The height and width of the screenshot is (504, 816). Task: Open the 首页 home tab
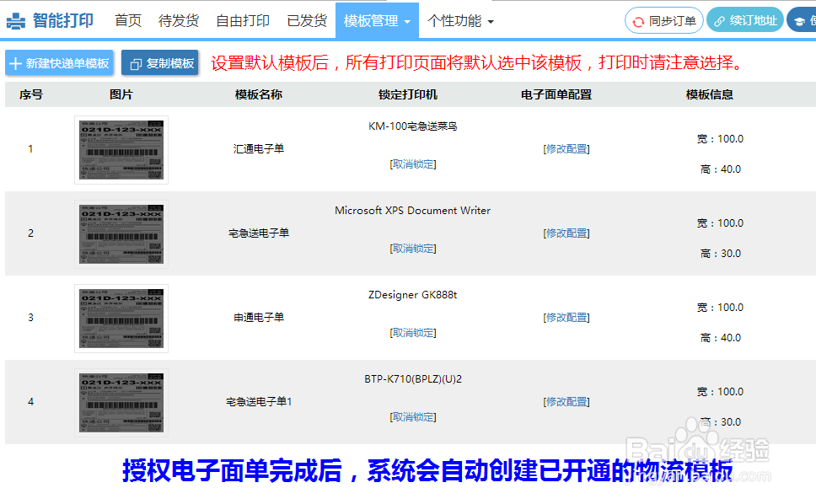pos(128,21)
